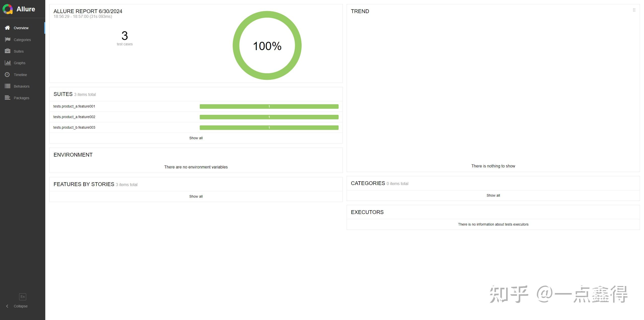Click the Suites briefcase icon
This screenshot has height=320, width=644.
pyautogui.click(x=8, y=51)
